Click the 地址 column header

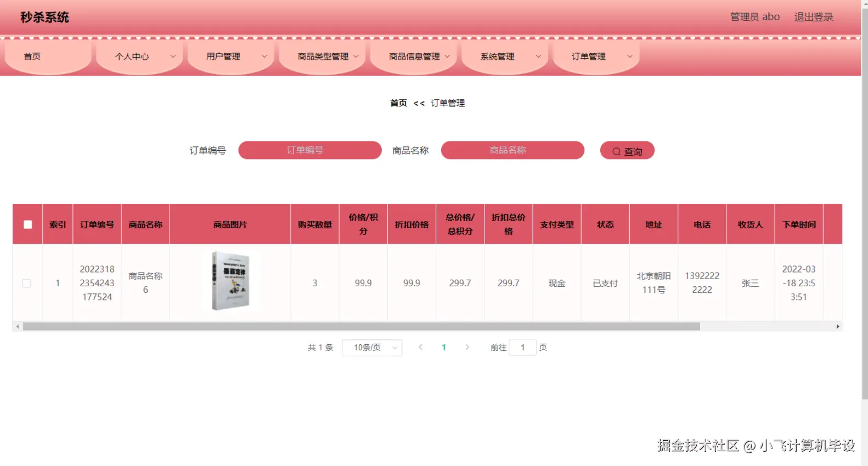pyautogui.click(x=653, y=224)
